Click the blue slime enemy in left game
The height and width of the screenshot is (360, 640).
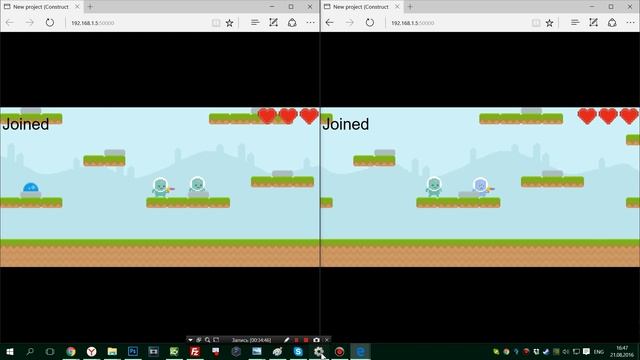click(x=31, y=187)
